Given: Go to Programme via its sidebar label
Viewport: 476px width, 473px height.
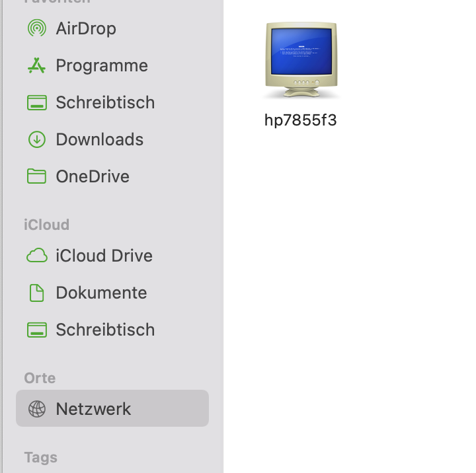Looking at the screenshot, I should coord(102,65).
